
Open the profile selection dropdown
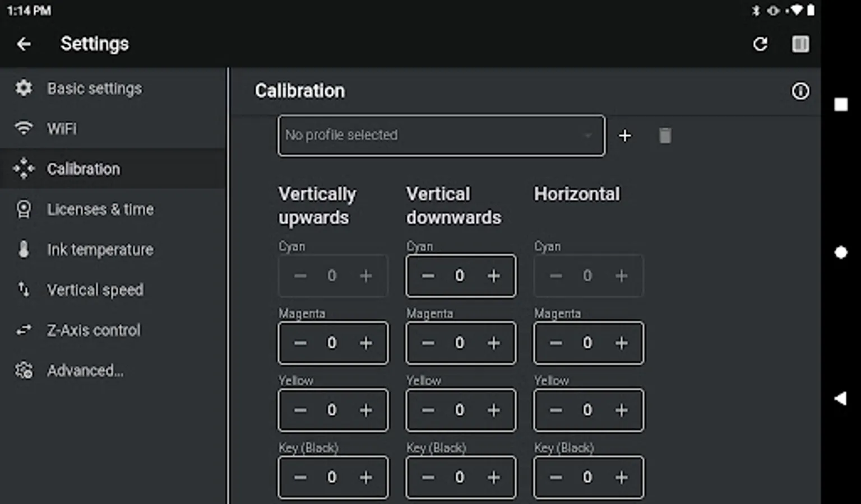(x=441, y=135)
